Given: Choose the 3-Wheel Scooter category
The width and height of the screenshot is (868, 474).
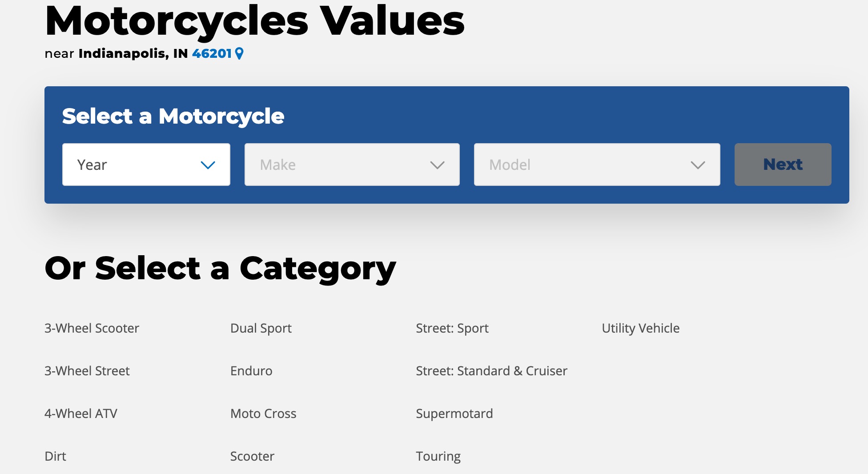Looking at the screenshot, I should pos(92,328).
